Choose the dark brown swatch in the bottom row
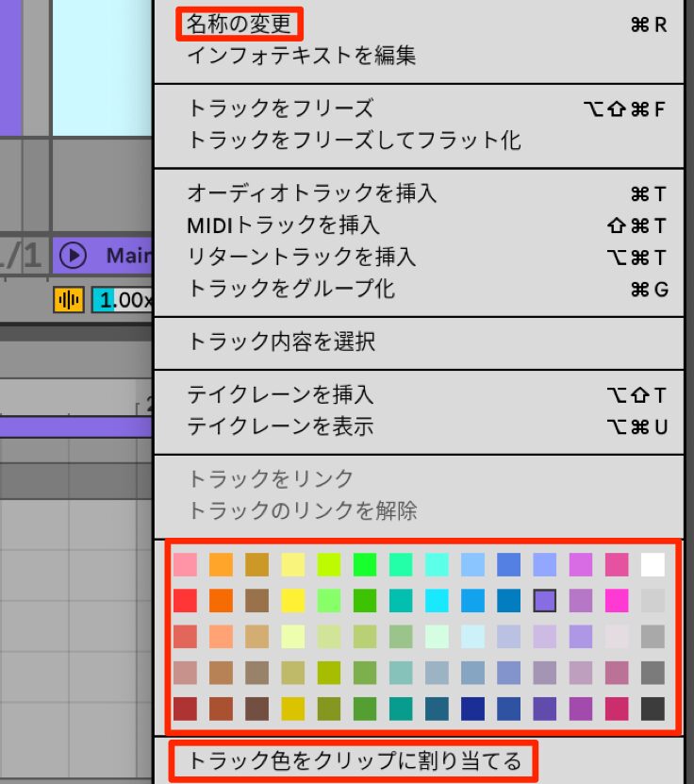Screen dimensions: 694x784 click(x=256, y=709)
